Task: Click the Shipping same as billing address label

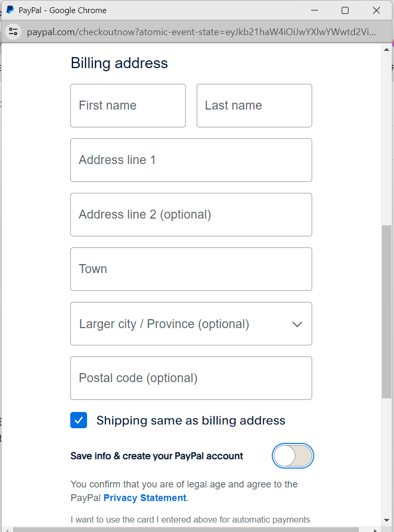Action: (x=191, y=420)
